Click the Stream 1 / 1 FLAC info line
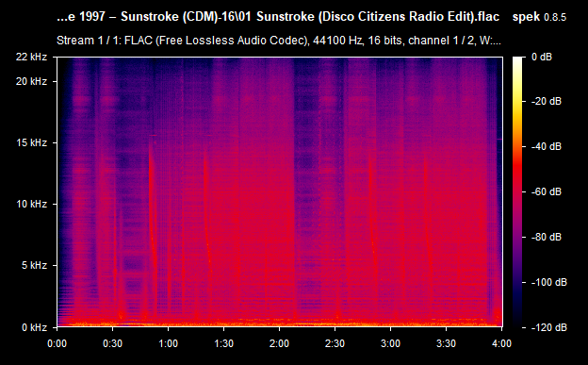This screenshot has width=588, height=365. [279, 41]
